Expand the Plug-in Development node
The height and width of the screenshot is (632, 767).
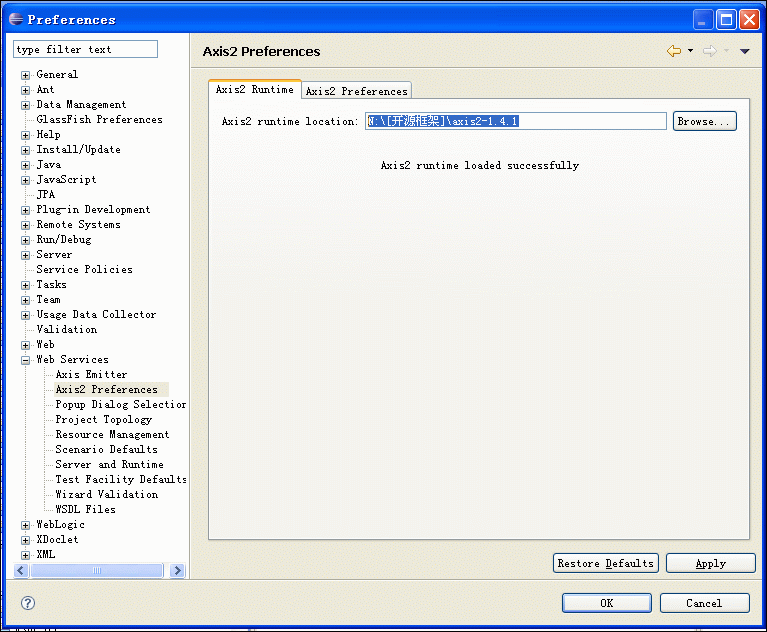click(25, 210)
